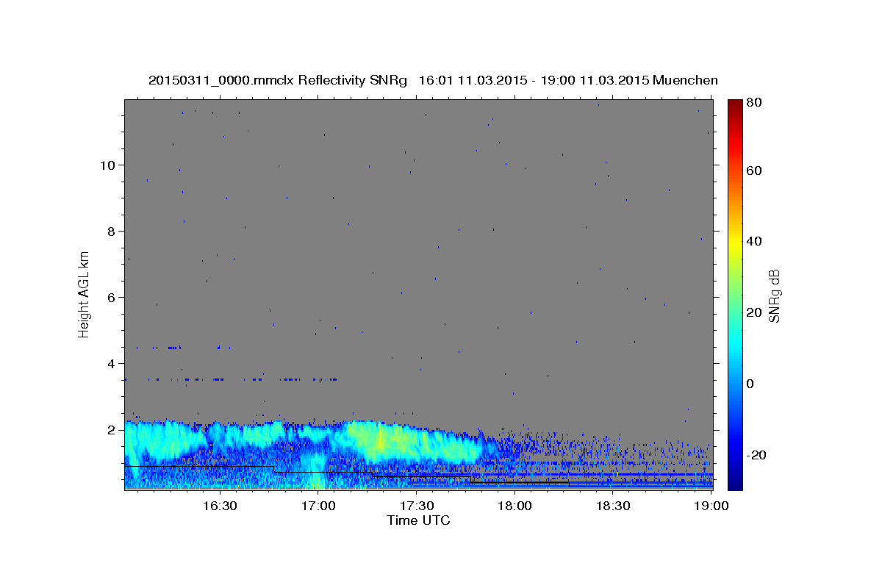Click the height tick label 4
Image resolution: width=882 pixels, height=588 pixels.
110,363
